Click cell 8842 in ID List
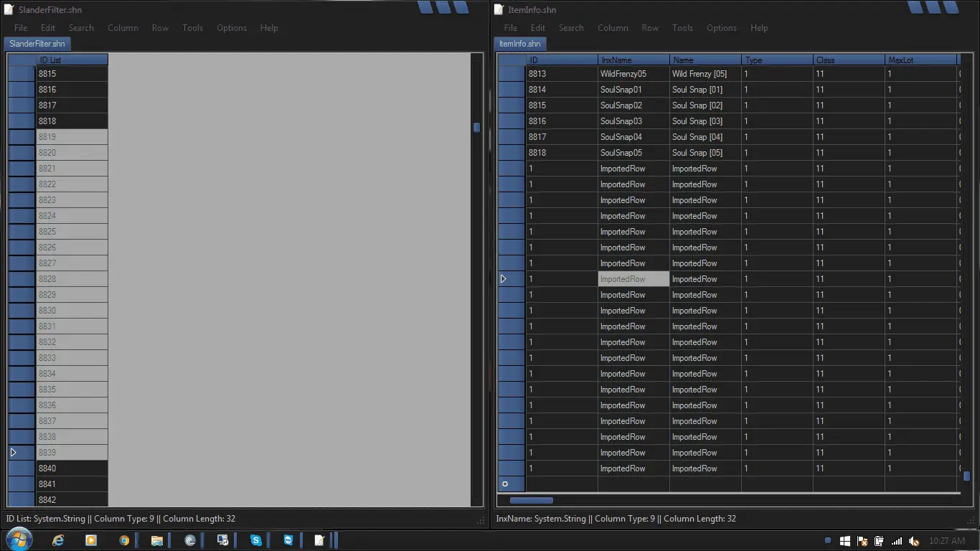 coord(72,500)
